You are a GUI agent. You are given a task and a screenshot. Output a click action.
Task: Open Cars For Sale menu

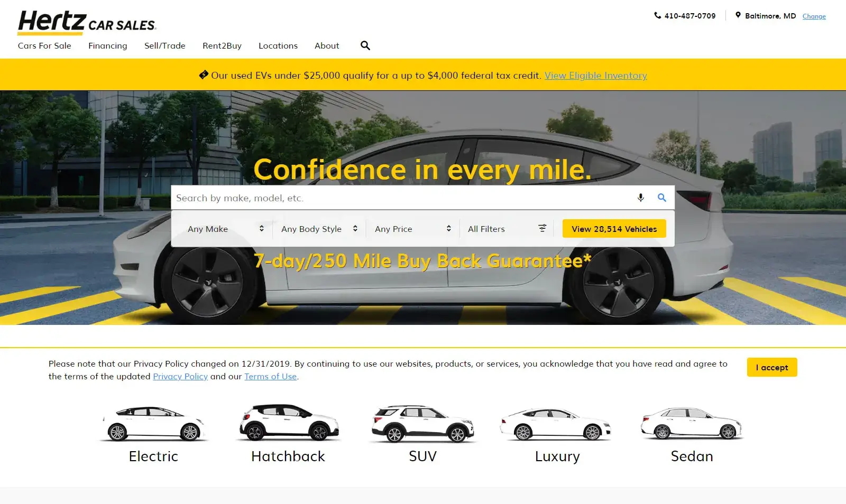(44, 45)
